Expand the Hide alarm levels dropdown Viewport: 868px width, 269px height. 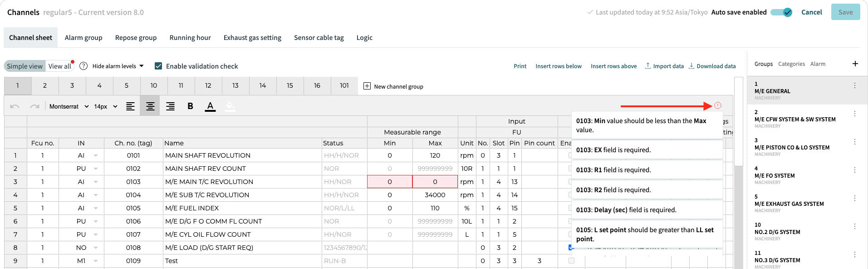pos(118,66)
